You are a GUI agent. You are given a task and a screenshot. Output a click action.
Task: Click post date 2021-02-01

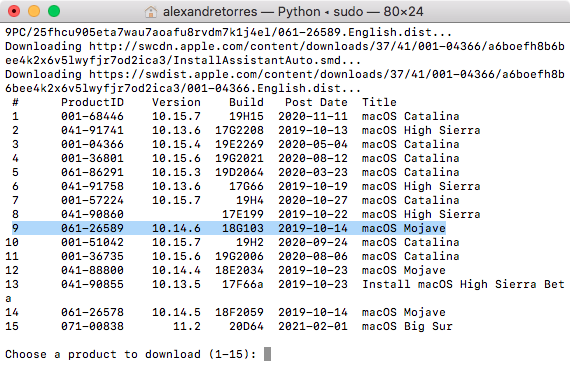313,326
